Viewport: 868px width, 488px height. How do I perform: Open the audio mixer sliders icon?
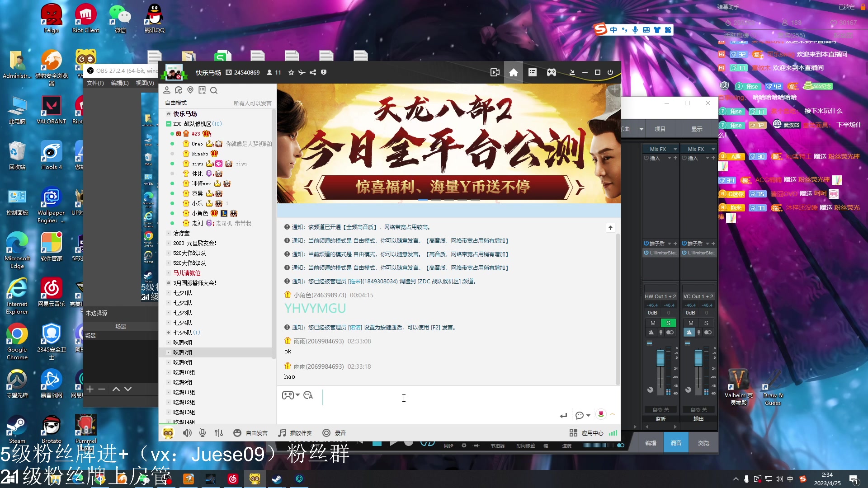[219, 433]
